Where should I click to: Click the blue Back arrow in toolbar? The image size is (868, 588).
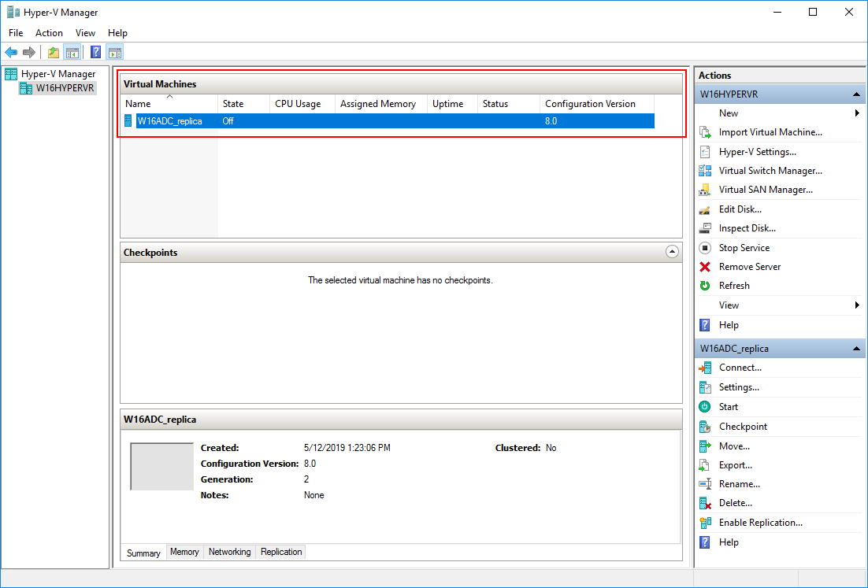11,53
